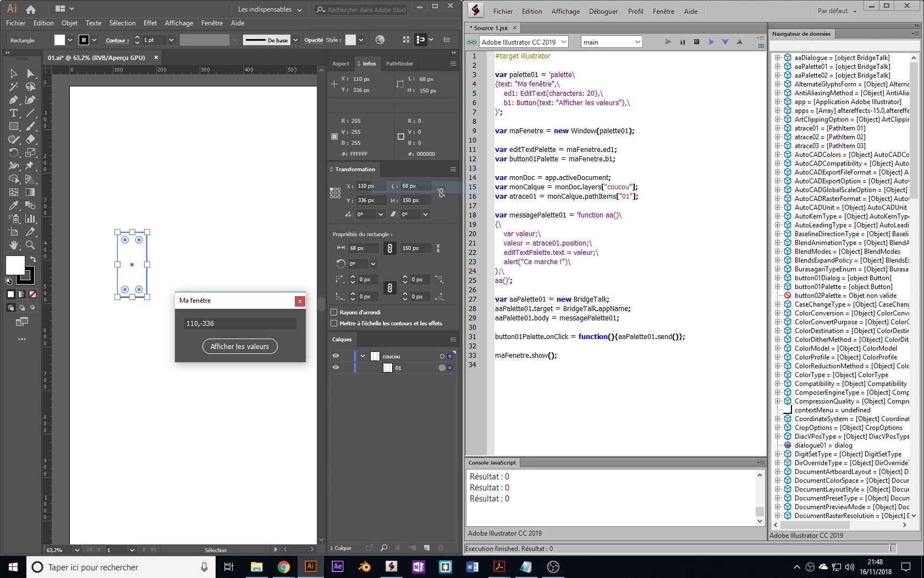Click Afficher les valeurs button
924x578 pixels.
point(240,346)
